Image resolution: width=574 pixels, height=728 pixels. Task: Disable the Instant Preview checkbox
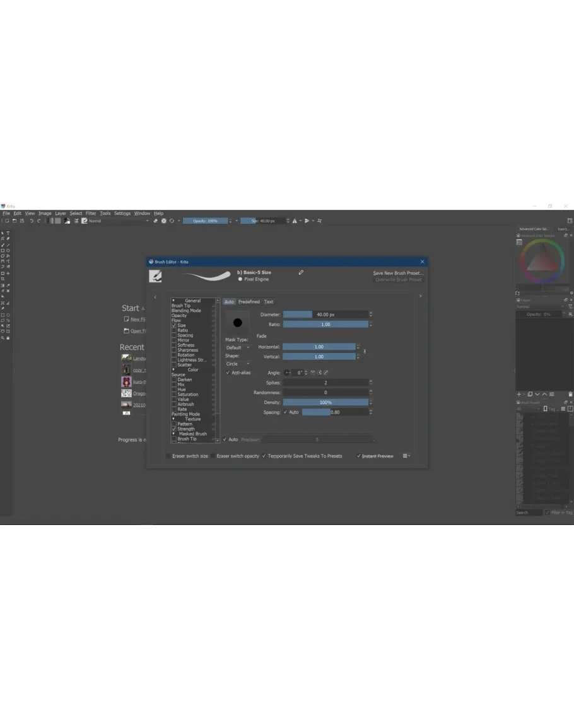[359, 456]
